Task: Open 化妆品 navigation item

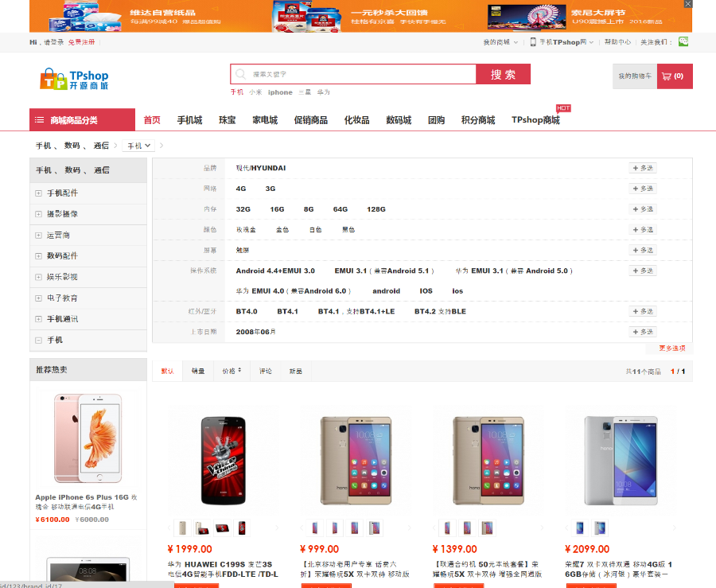Action: [x=356, y=120]
